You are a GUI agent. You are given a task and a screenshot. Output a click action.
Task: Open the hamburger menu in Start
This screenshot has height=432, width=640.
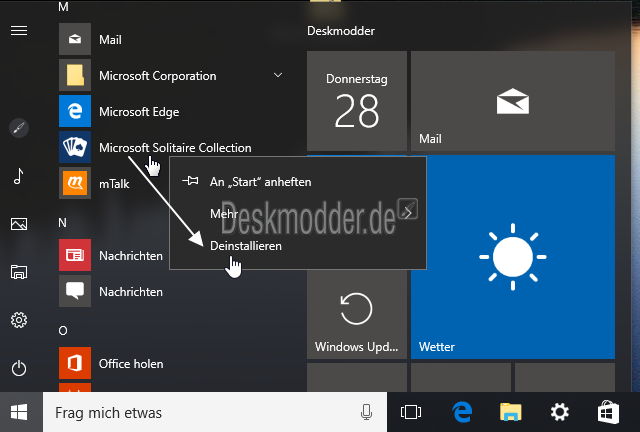(x=19, y=31)
